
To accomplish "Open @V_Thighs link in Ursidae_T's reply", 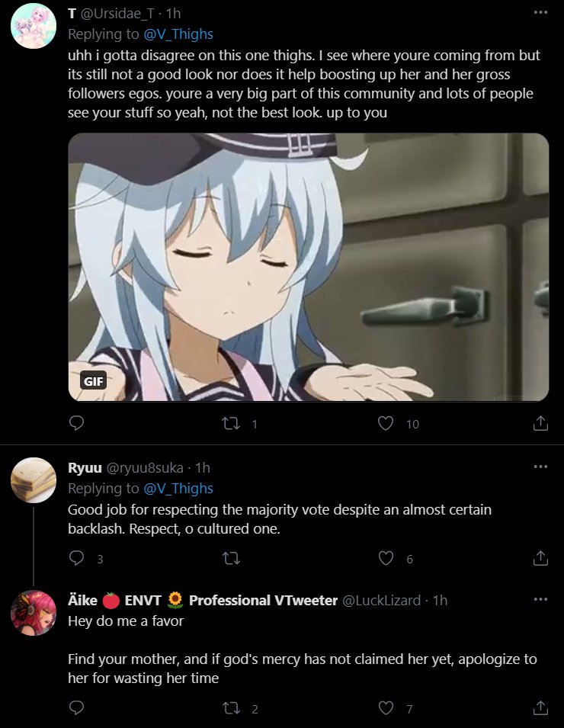I will coord(178,34).
